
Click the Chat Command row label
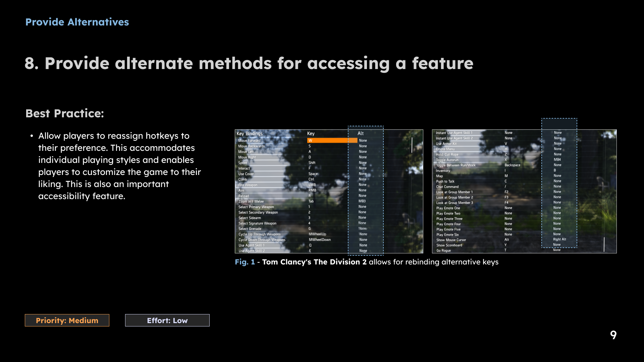coord(447,187)
